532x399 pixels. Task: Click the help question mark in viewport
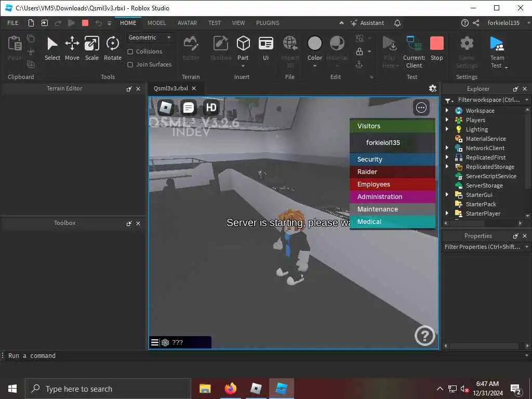click(424, 336)
